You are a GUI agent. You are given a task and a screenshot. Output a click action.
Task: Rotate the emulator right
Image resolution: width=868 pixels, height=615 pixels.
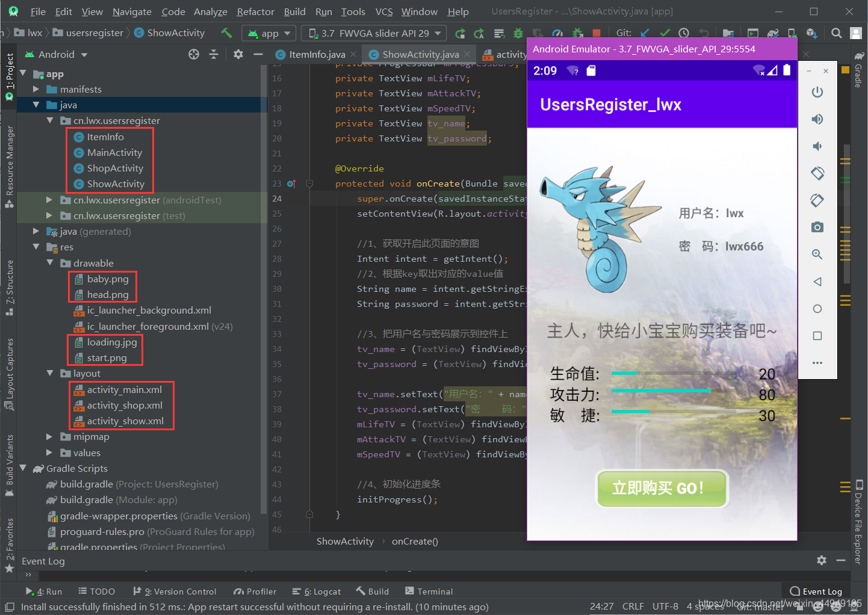tap(817, 200)
